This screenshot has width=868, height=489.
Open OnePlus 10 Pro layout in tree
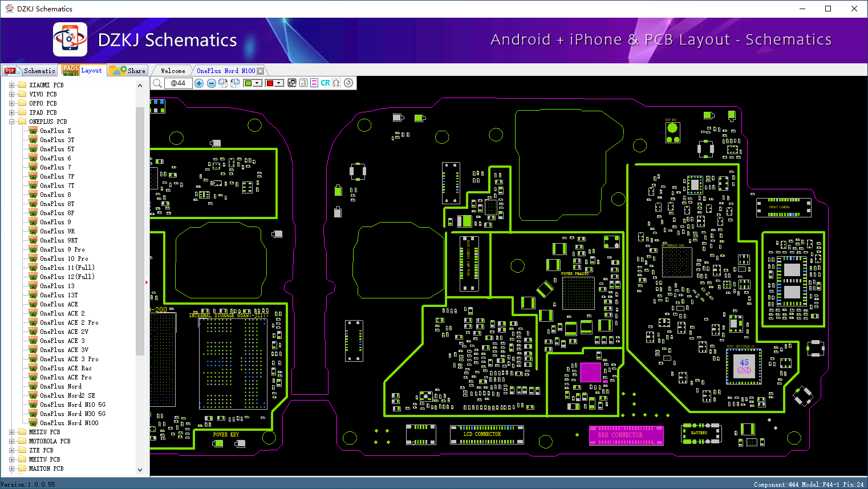pyautogui.click(x=64, y=258)
